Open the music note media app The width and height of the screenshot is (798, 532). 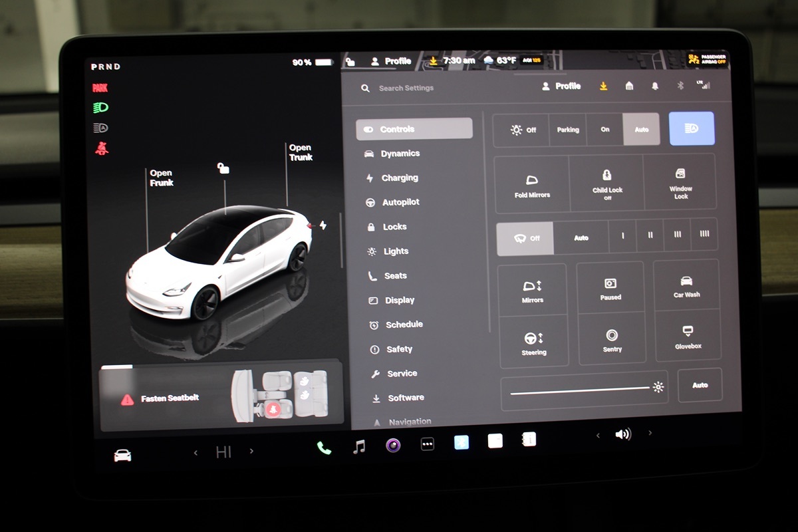[359, 446]
